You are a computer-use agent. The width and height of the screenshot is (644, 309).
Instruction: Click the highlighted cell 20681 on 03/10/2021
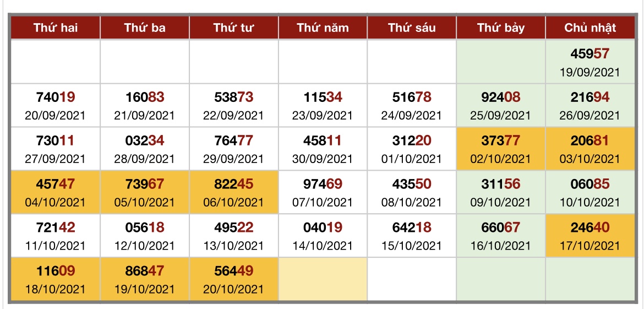590,149
